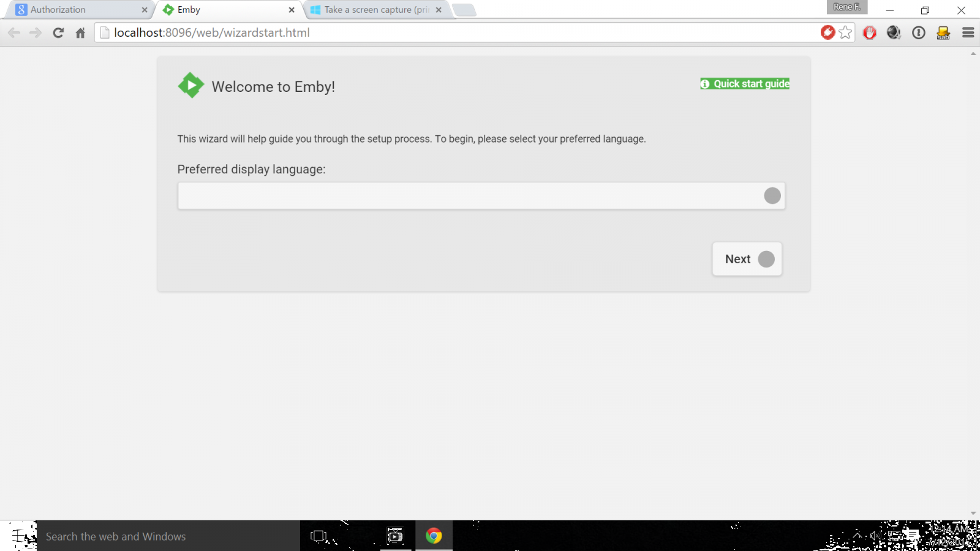Screen dimensions: 980x551
Task: Close the Take a screen capture tab
Action: tap(439, 10)
